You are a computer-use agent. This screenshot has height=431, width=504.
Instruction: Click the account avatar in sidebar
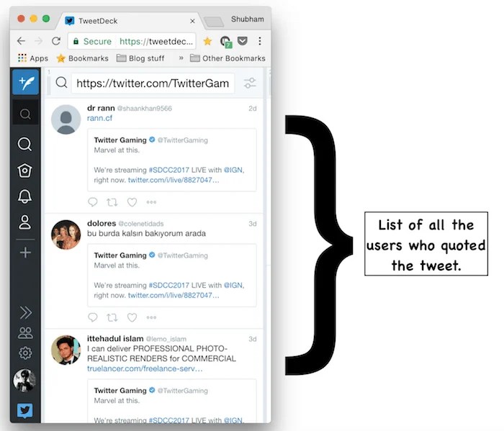[x=24, y=381]
